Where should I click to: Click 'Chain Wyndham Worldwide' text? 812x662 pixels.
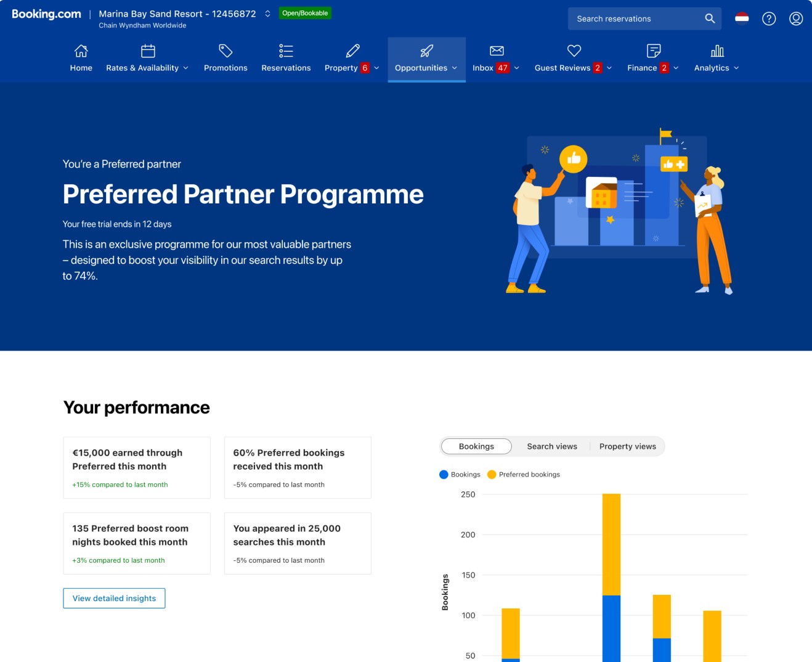pyautogui.click(x=142, y=25)
